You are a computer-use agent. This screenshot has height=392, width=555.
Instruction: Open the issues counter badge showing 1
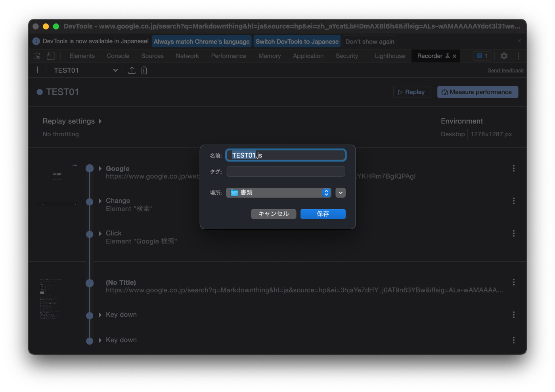point(482,56)
